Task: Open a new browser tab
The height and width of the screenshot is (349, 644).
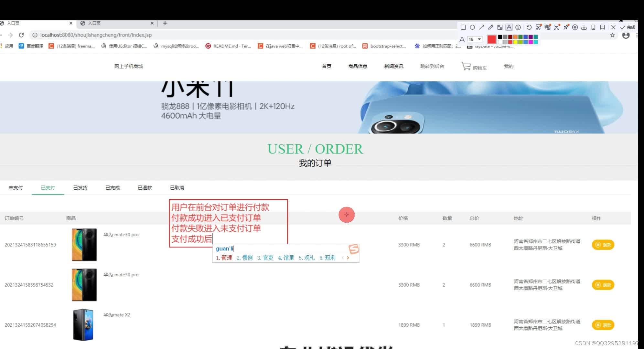Action: pos(165,23)
